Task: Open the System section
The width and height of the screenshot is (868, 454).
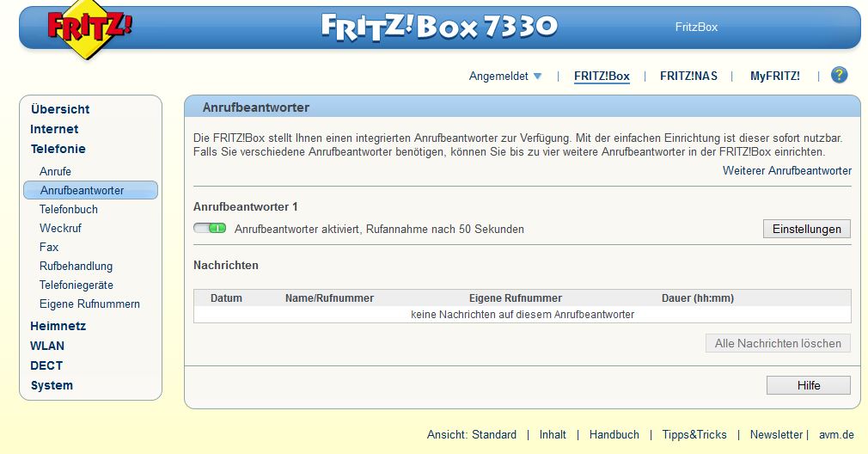Action: click(x=52, y=385)
